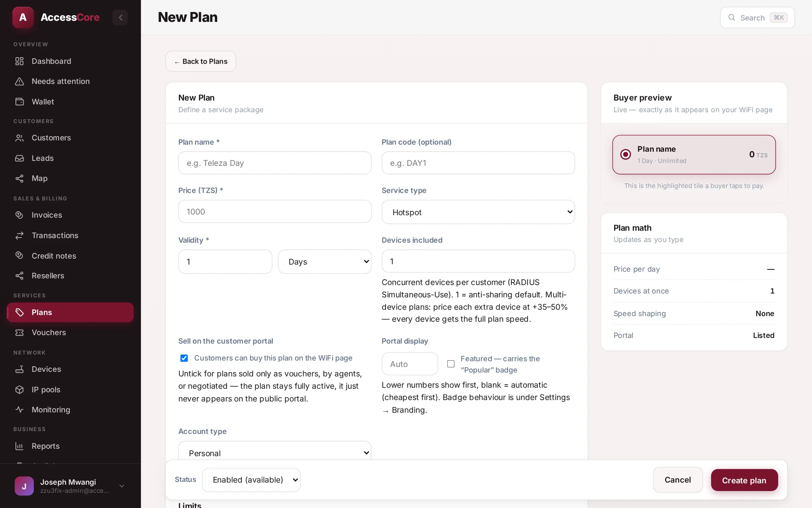Click the Reports bar chart icon
The height and width of the screenshot is (508, 812).
pyautogui.click(x=19, y=446)
